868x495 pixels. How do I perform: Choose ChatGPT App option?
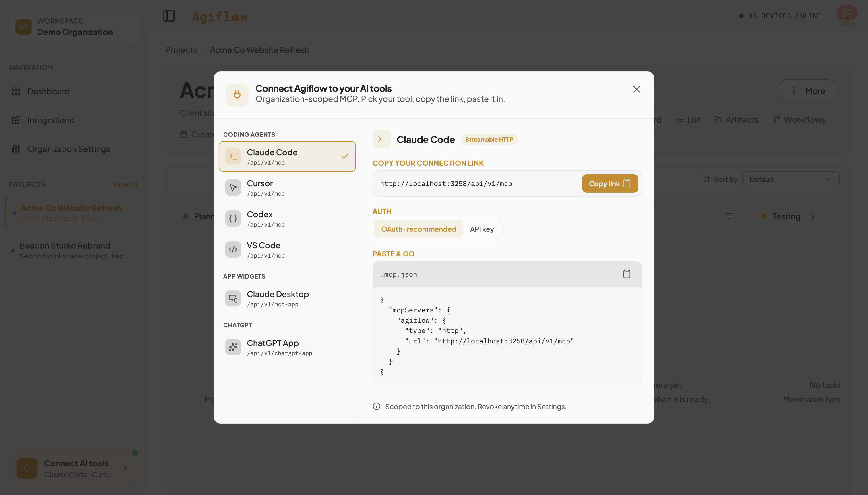point(287,347)
